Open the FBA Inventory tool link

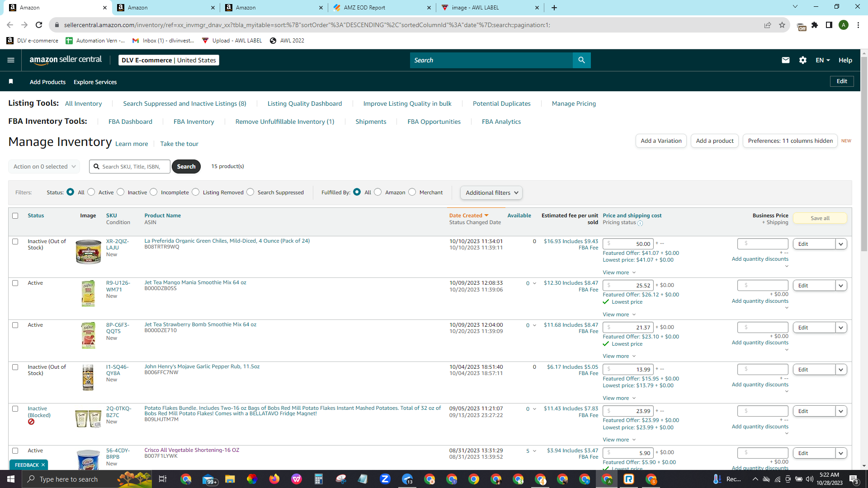pyautogui.click(x=194, y=122)
